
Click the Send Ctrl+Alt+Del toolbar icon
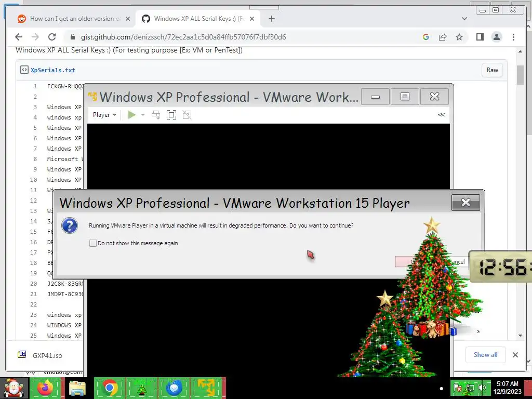(x=156, y=115)
